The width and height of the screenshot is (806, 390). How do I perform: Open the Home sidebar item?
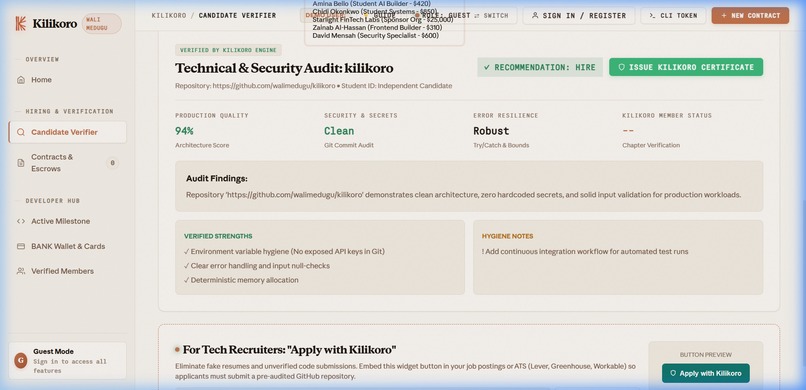point(67,80)
